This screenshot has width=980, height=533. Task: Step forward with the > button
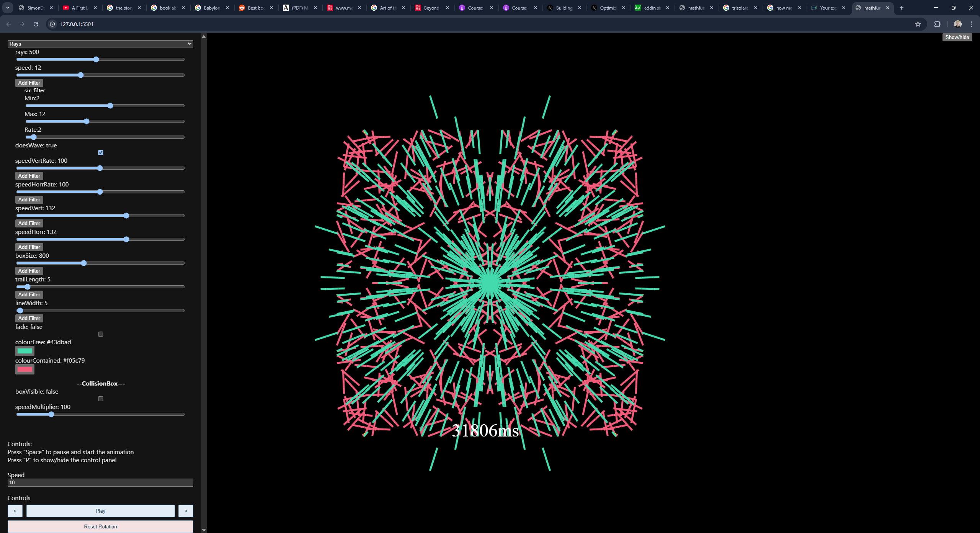(186, 511)
